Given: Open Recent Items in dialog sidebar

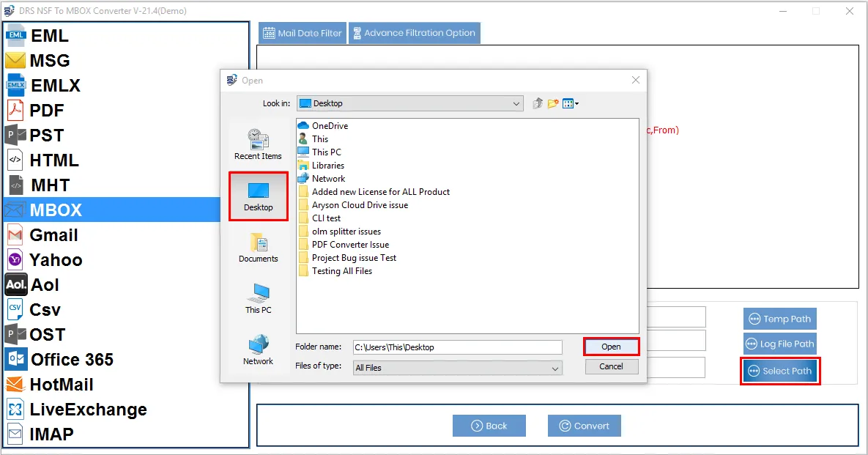Looking at the screenshot, I should [x=258, y=144].
